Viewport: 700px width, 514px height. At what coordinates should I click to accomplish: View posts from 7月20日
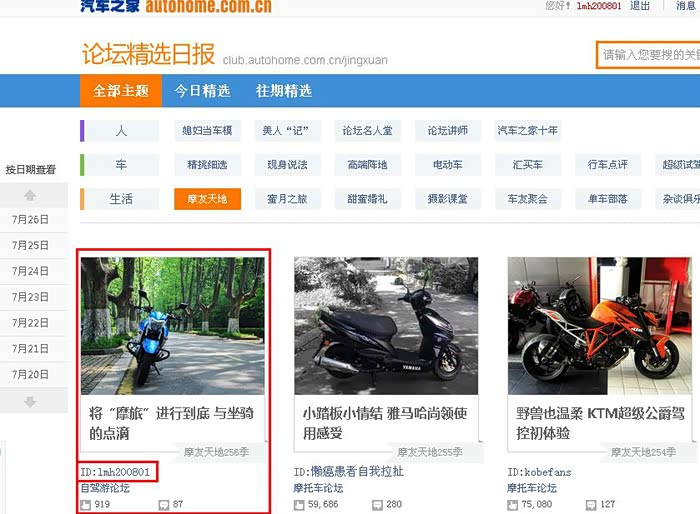click(x=30, y=375)
